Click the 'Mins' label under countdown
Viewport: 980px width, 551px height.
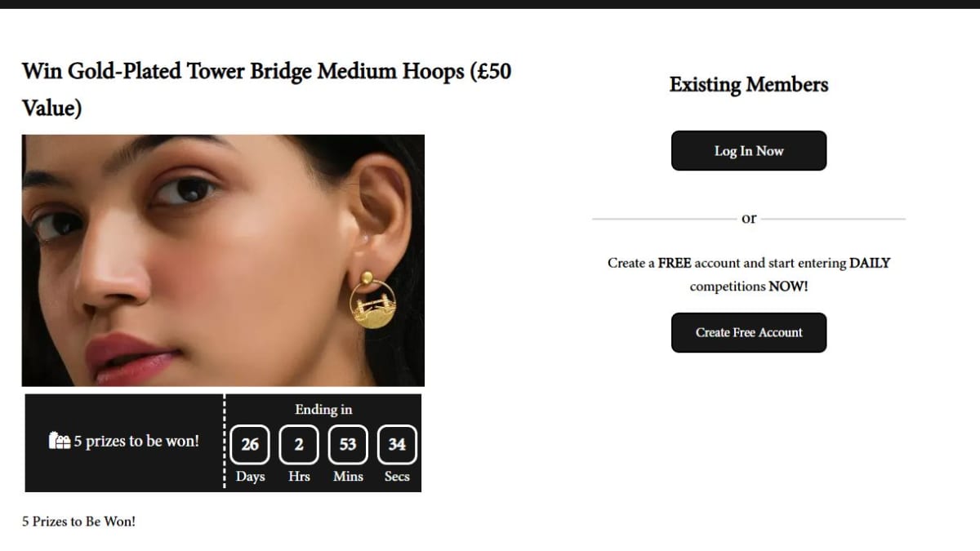coord(348,477)
